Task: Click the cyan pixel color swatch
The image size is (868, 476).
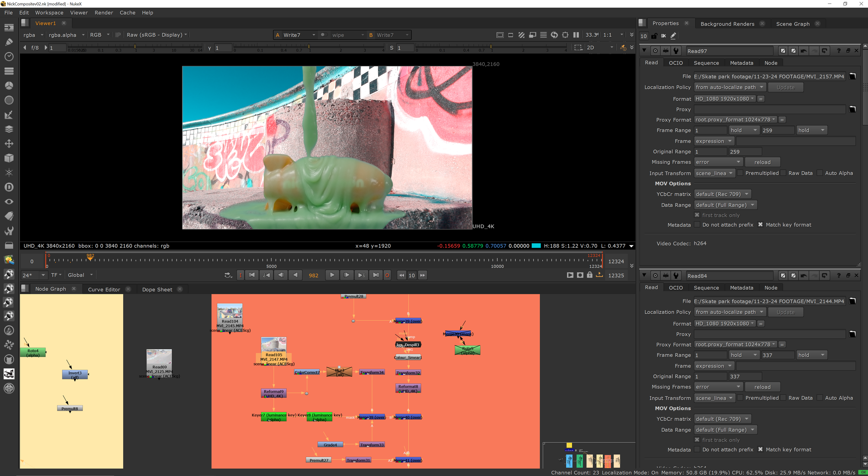Action: [536, 246]
